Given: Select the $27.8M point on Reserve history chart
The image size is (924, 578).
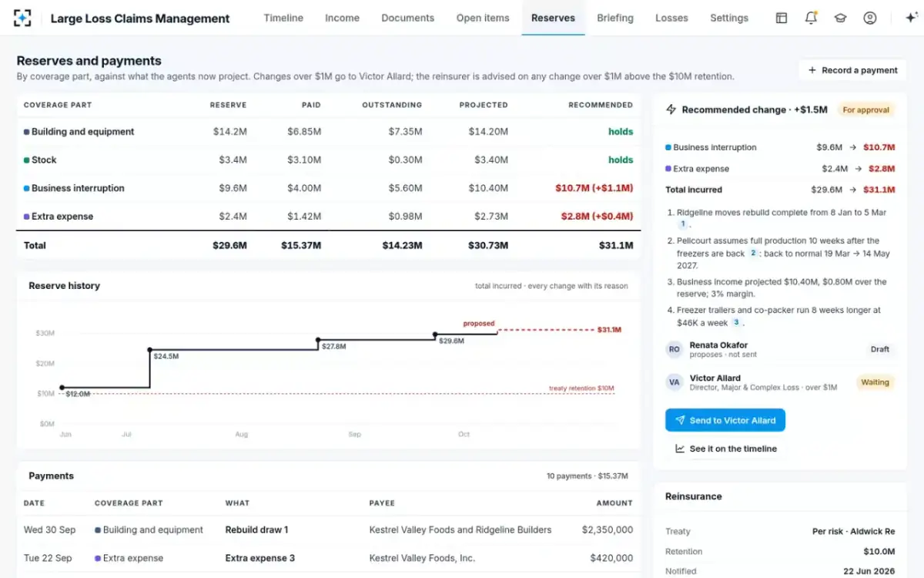Looking at the screenshot, I should tap(318, 339).
